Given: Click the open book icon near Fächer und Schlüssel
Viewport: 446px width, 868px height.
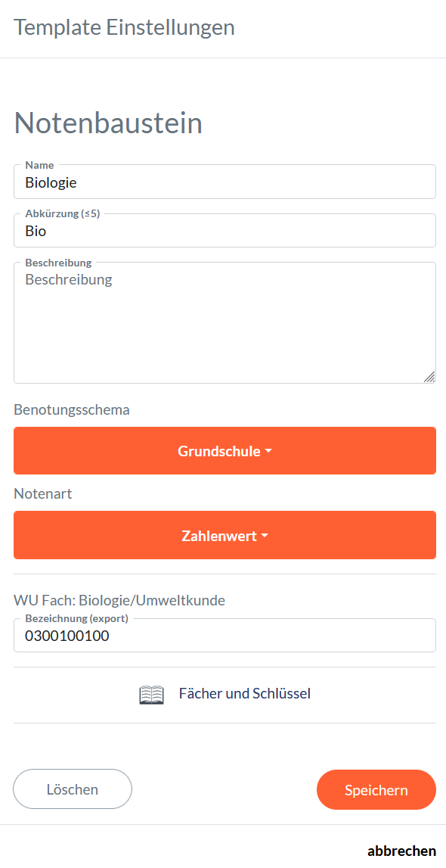Looking at the screenshot, I should [152, 693].
